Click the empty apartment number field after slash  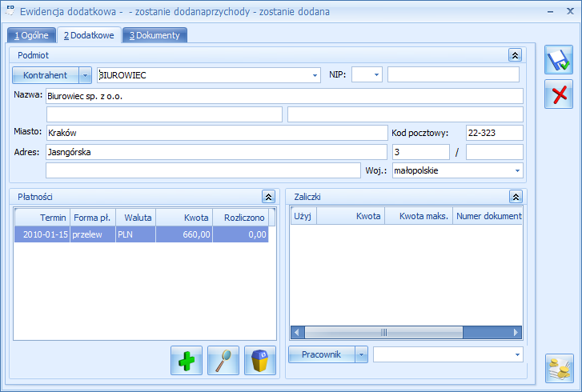click(495, 152)
